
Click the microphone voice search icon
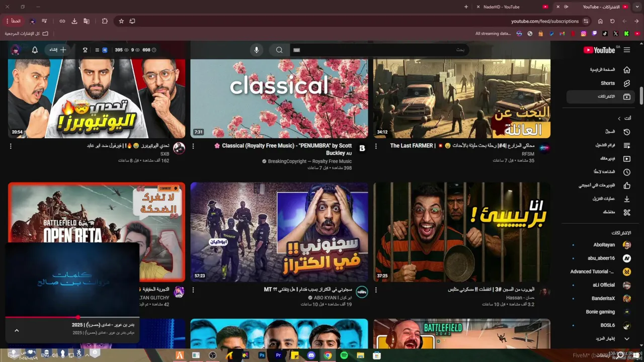257,50
